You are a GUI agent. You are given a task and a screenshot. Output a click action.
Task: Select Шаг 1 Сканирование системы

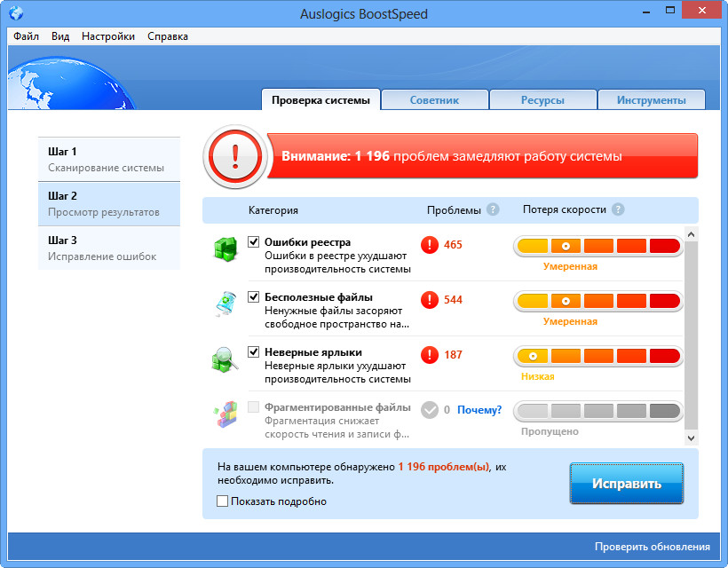(109, 159)
